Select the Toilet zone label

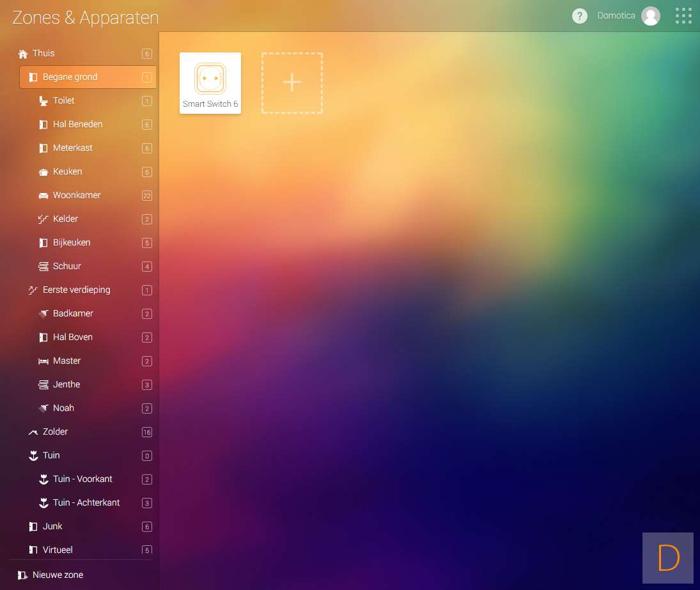click(63, 101)
